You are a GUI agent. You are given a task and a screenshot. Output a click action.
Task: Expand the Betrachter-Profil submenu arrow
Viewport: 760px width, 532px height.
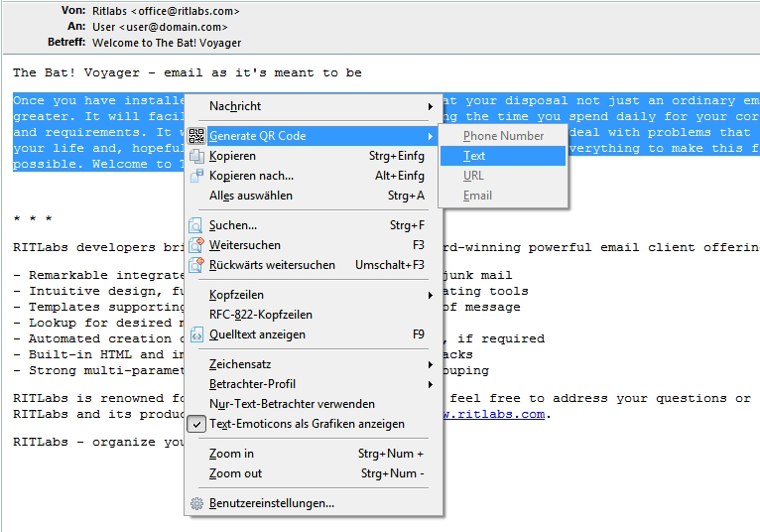430,384
